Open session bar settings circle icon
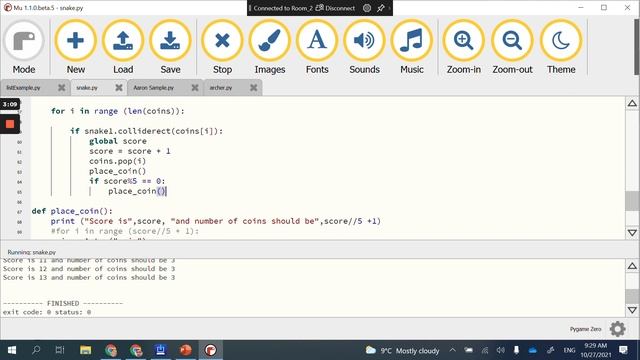640x360 pixels. point(367,8)
